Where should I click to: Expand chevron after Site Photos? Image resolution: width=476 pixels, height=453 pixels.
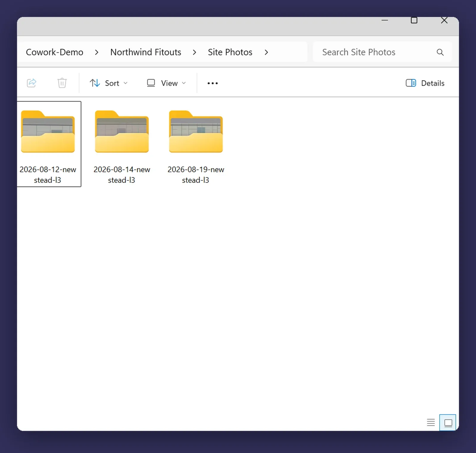(x=266, y=52)
